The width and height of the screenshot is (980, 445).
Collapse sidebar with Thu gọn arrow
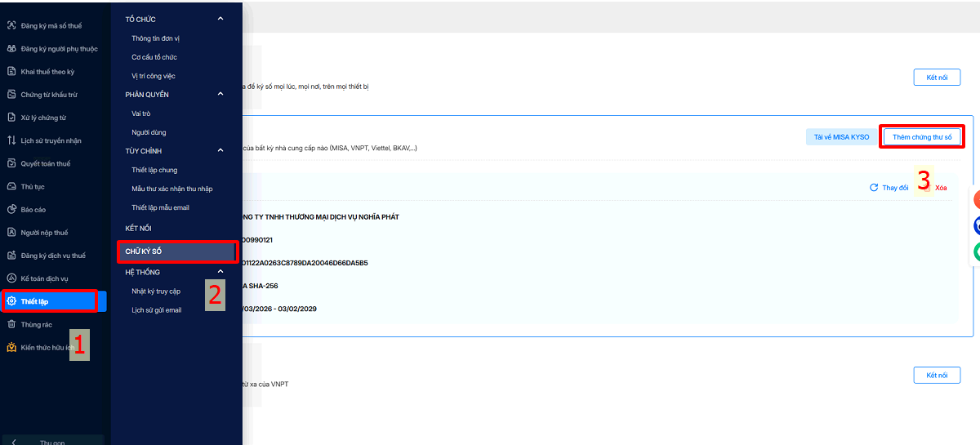point(14,443)
